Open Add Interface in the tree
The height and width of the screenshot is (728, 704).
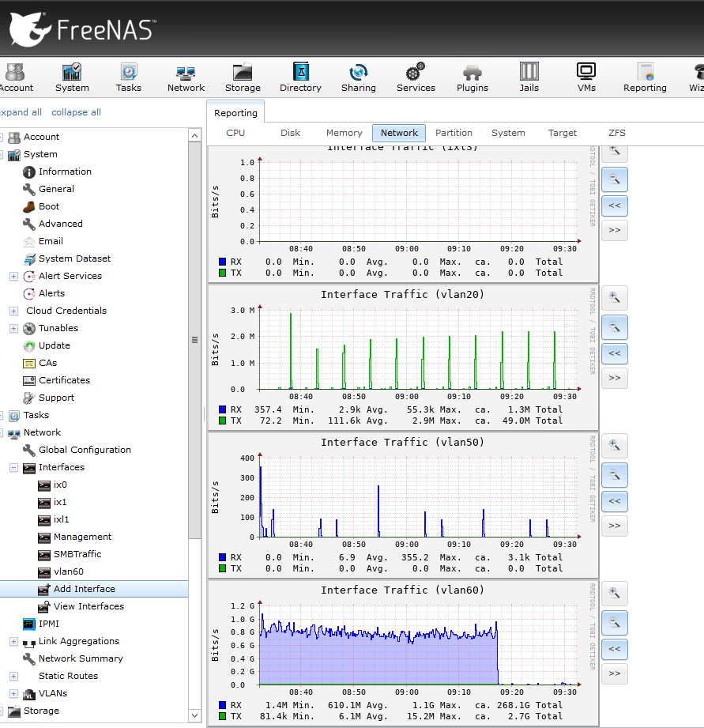[x=84, y=589]
